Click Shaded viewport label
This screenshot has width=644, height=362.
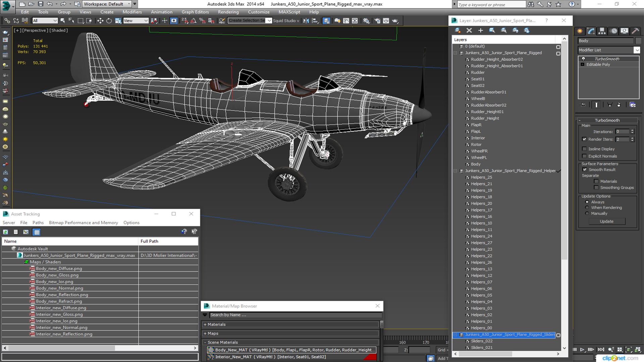tap(59, 30)
